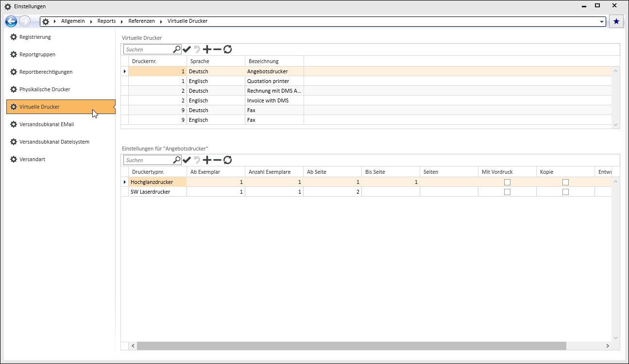This screenshot has width=629, height=364.
Task: Select the Deutsch Fax row
Action: pos(366,110)
